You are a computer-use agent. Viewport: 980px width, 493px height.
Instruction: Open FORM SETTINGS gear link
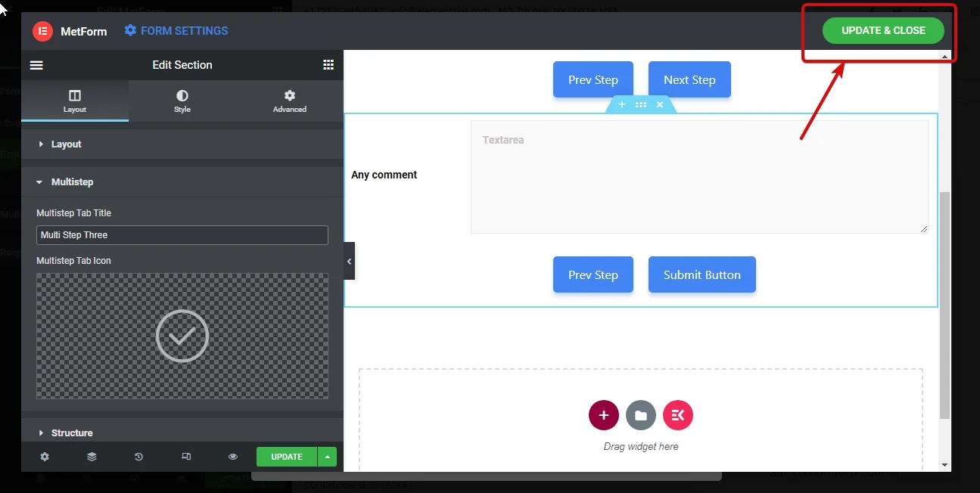tap(176, 31)
